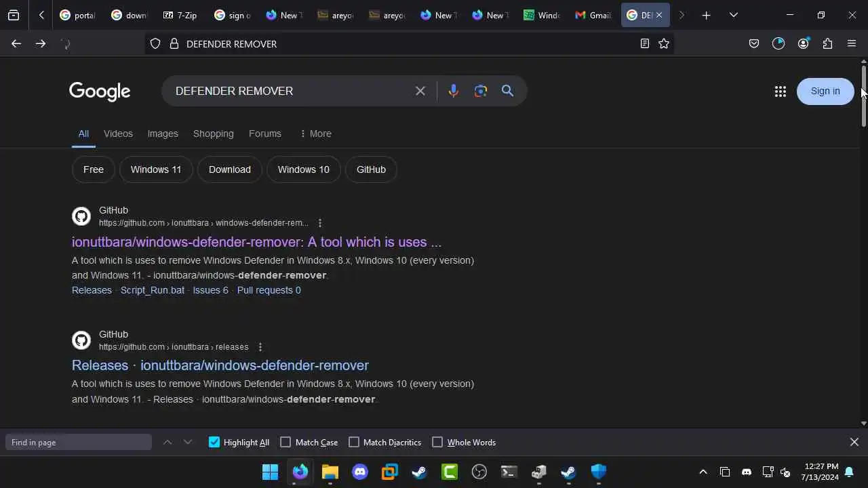This screenshot has height=488, width=868.
Task: Open the extensions puzzle icon
Action: tap(827, 44)
